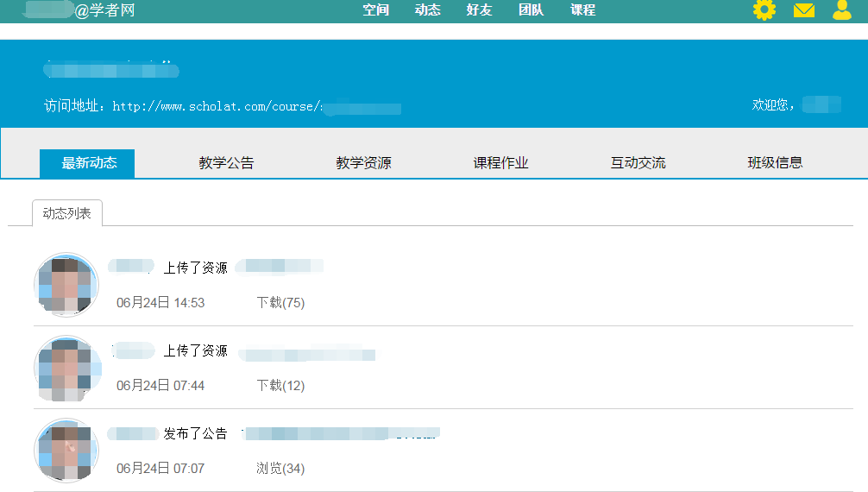Screen dimensions: 868x492
Task: View the 班级信息 tab
Action: [x=775, y=162]
